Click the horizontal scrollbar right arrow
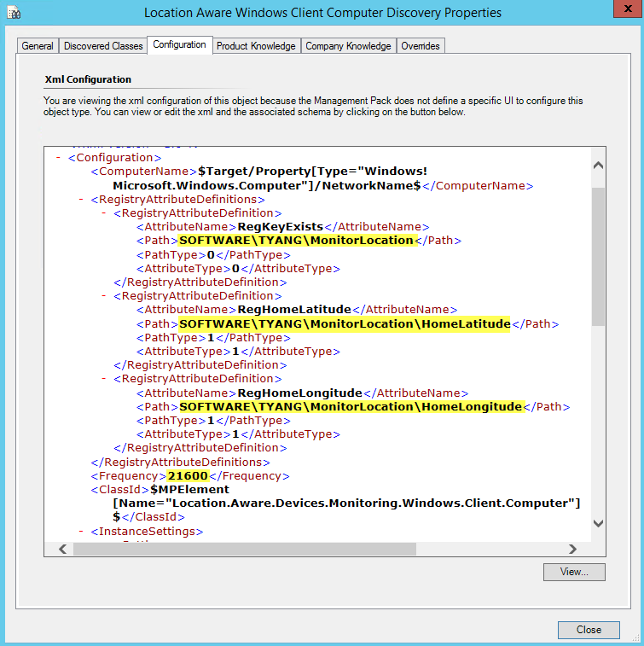Screen dimensions: 644x646 pyautogui.click(x=572, y=549)
